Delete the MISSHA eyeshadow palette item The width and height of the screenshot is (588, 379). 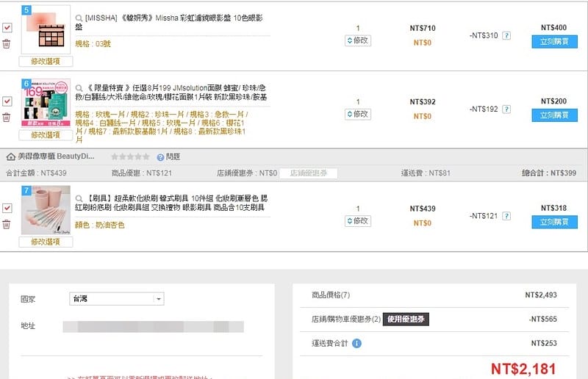(7, 44)
